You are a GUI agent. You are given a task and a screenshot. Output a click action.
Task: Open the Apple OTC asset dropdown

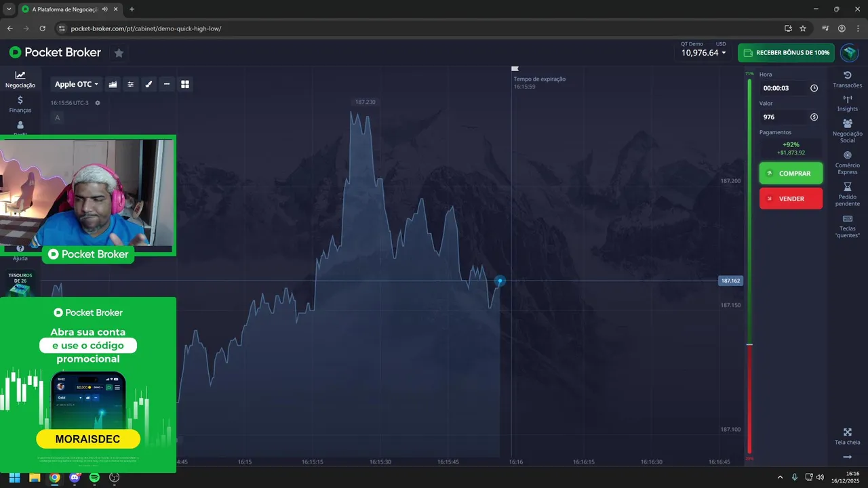click(x=76, y=84)
